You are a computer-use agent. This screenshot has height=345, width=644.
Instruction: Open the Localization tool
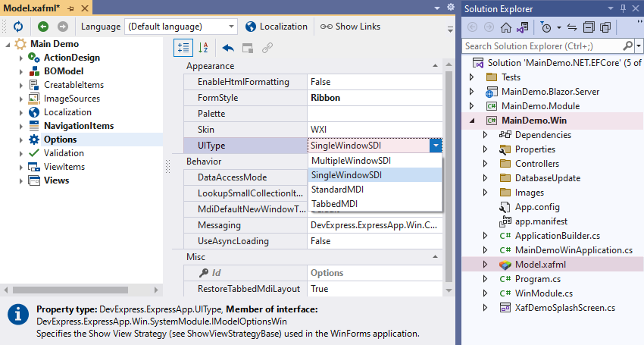[276, 27]
